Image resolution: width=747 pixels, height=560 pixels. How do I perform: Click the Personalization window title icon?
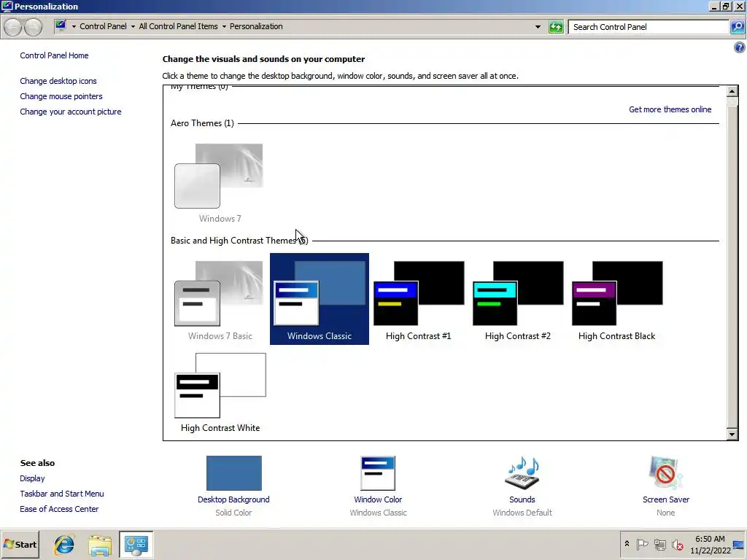point(7,6)
